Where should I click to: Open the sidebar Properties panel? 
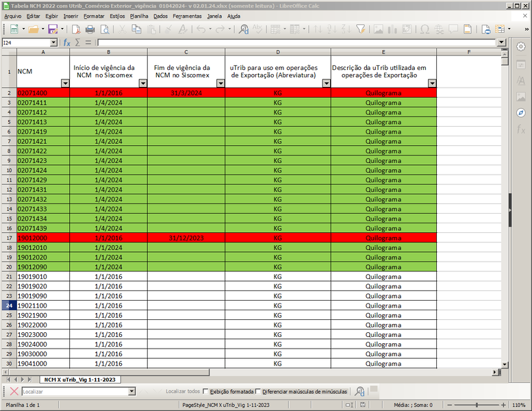click(521, 64)
